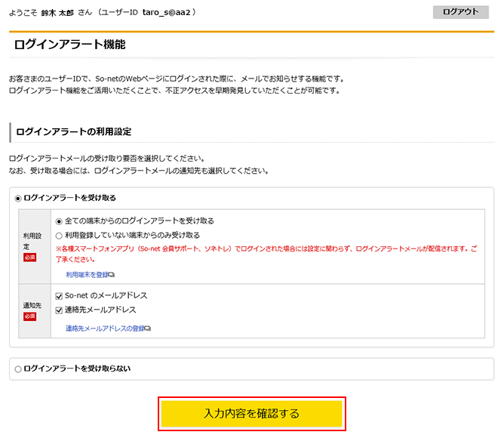The image size is (504, 438).
Task: Click the ログインアラート機能 page heading
Action: pyautogui.click(x=69, y=45)
